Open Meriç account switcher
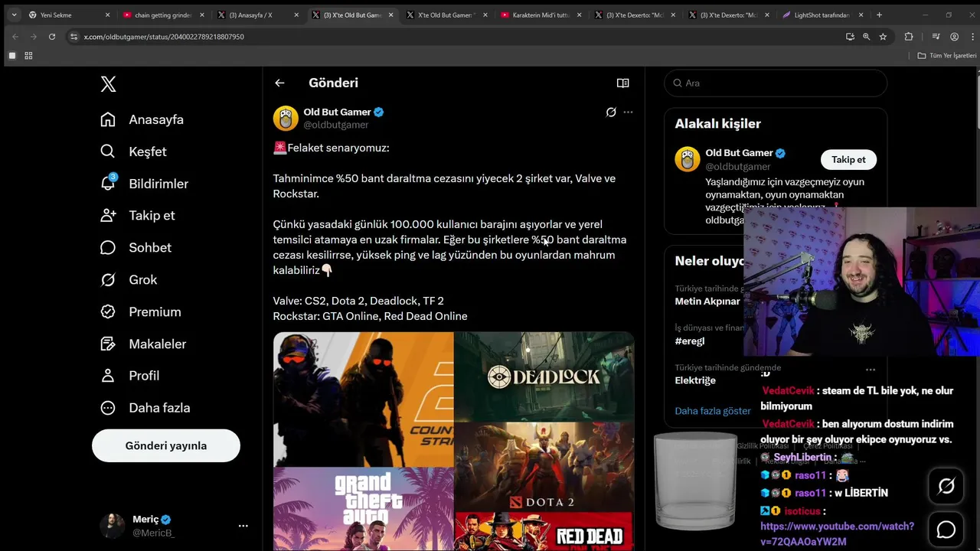The image size is (980, 551). (175, 526)
